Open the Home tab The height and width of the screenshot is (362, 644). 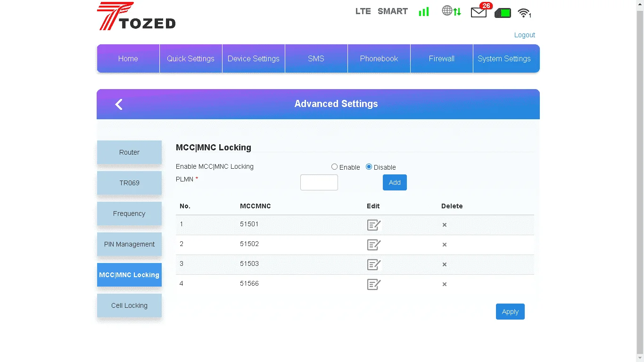pos(128,58)
